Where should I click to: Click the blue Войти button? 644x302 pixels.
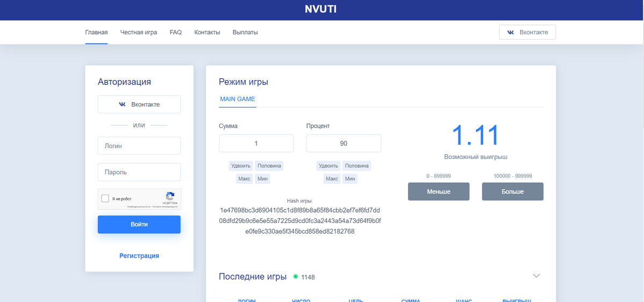coord(139,224)
